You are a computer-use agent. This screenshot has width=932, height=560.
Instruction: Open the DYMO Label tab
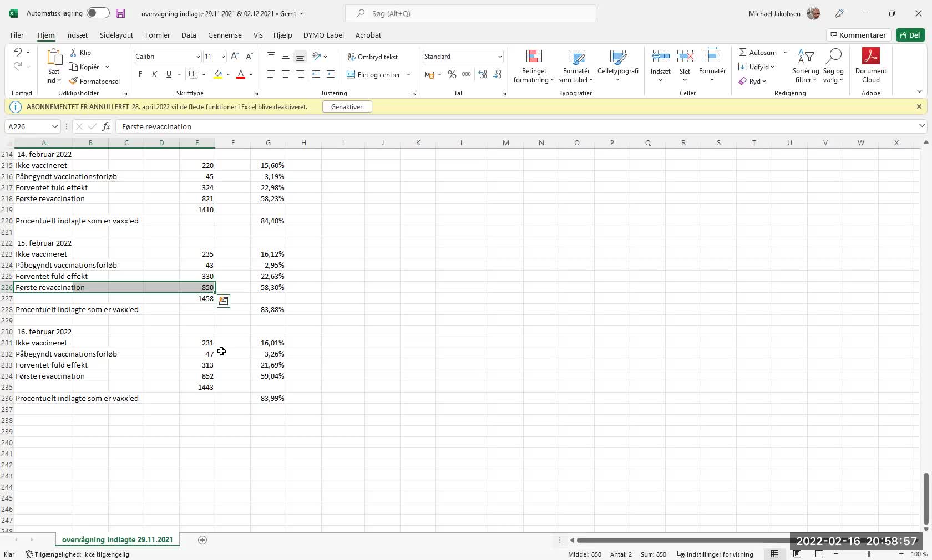[323, 35]
